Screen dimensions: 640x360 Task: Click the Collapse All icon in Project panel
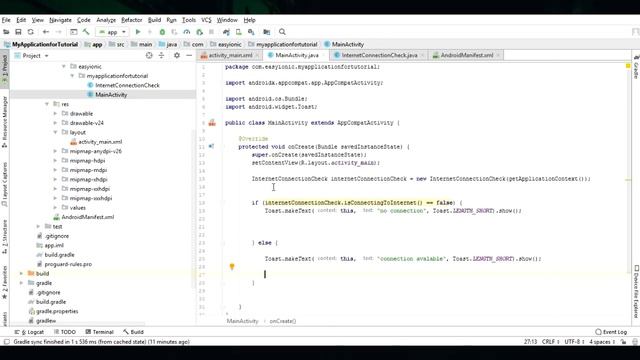[162, 56]
